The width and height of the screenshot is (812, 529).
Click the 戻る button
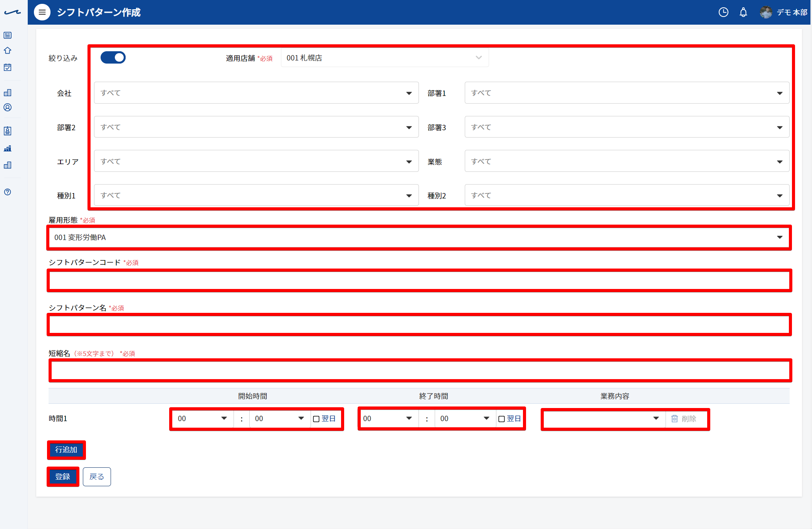pyautogui.click(x=97, y=477)
